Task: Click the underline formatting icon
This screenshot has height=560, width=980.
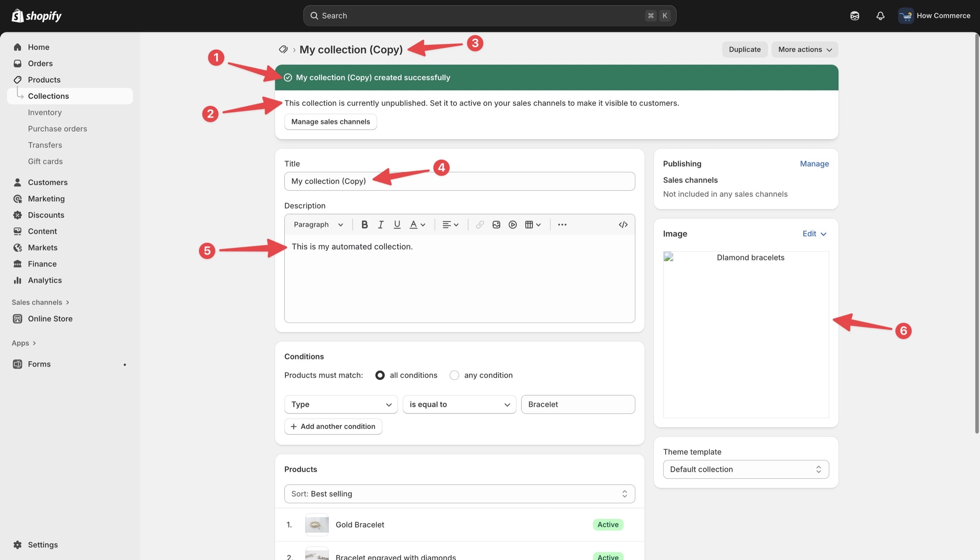Action: [x=397, y=225]
